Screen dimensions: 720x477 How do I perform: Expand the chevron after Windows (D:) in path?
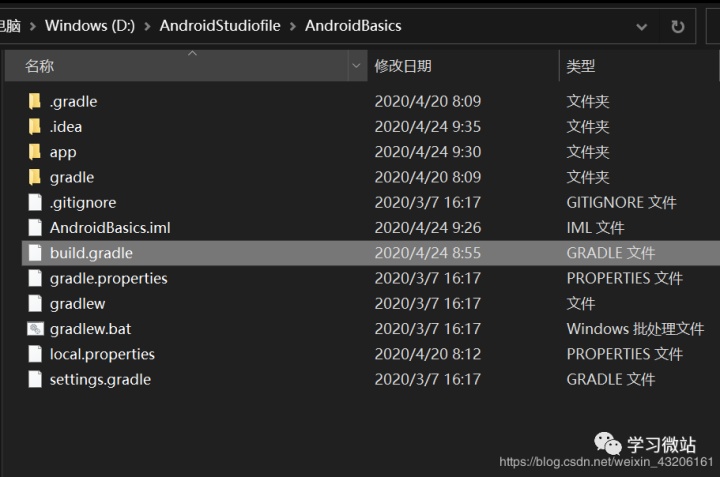147,27
